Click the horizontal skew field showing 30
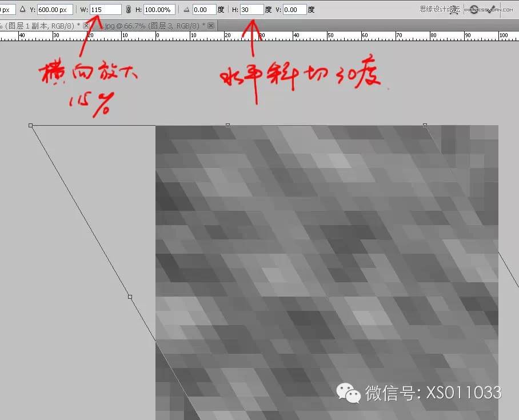The height and width of the screenshot is (420, 519). 252,10
